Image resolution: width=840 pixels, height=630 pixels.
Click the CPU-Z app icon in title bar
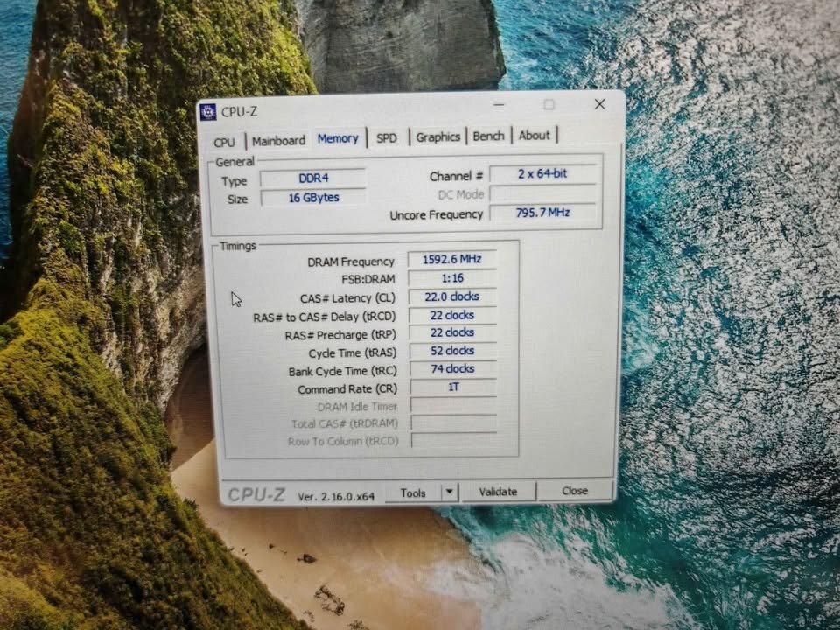click(208, 112)
